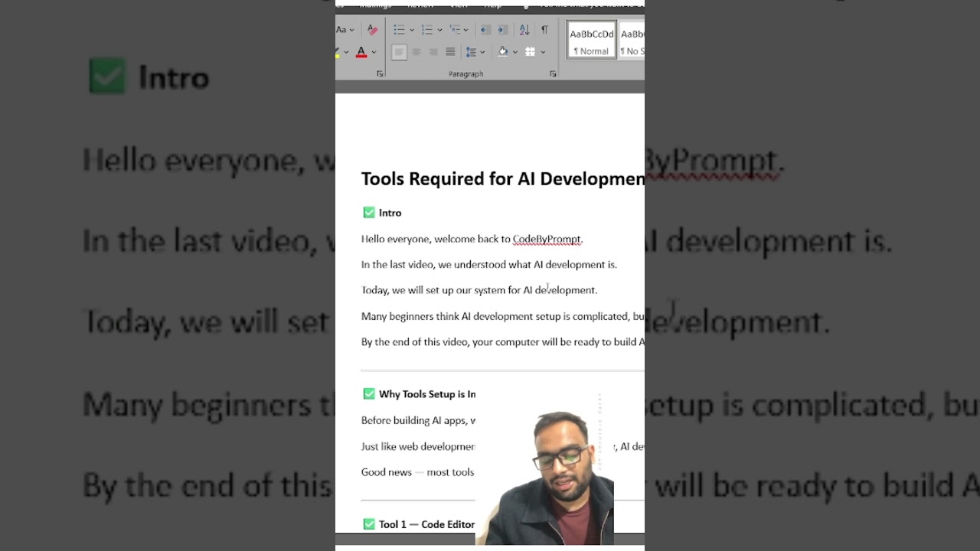Apply bullet list formatting

click(399, 30)
